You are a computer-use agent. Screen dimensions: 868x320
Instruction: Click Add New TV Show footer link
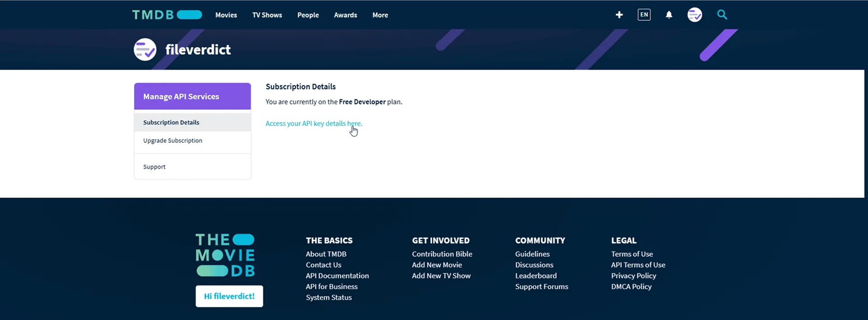pyautogui.click(x=441, y=276)
